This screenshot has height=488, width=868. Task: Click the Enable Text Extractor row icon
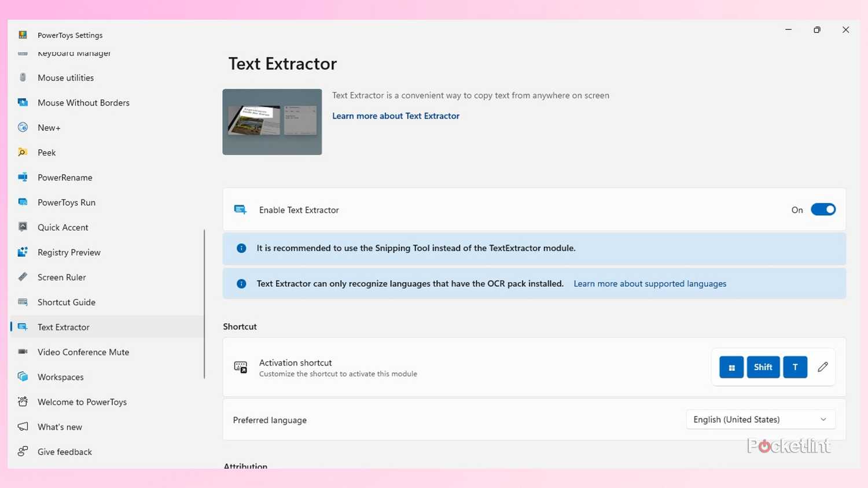tap(240, 209)
